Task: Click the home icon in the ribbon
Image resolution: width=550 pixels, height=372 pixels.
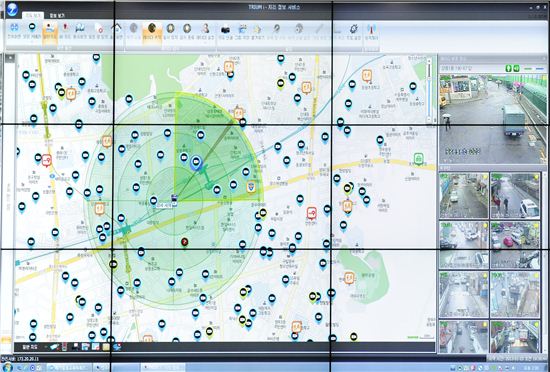Action: [x=116, y=28]
